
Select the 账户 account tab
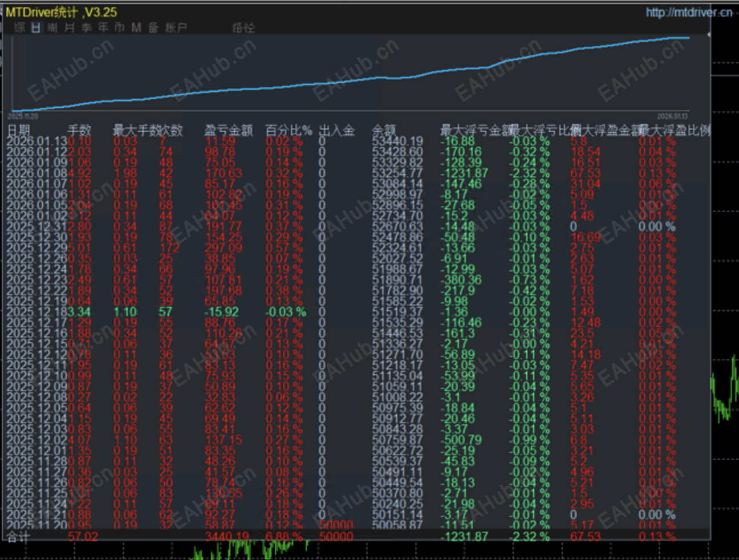[176, 27]
